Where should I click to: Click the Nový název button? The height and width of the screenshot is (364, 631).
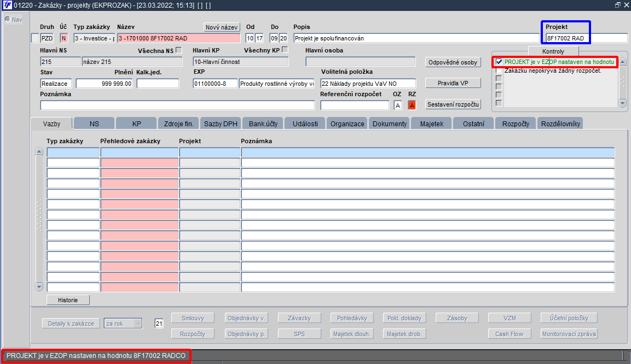pos(222,27)
